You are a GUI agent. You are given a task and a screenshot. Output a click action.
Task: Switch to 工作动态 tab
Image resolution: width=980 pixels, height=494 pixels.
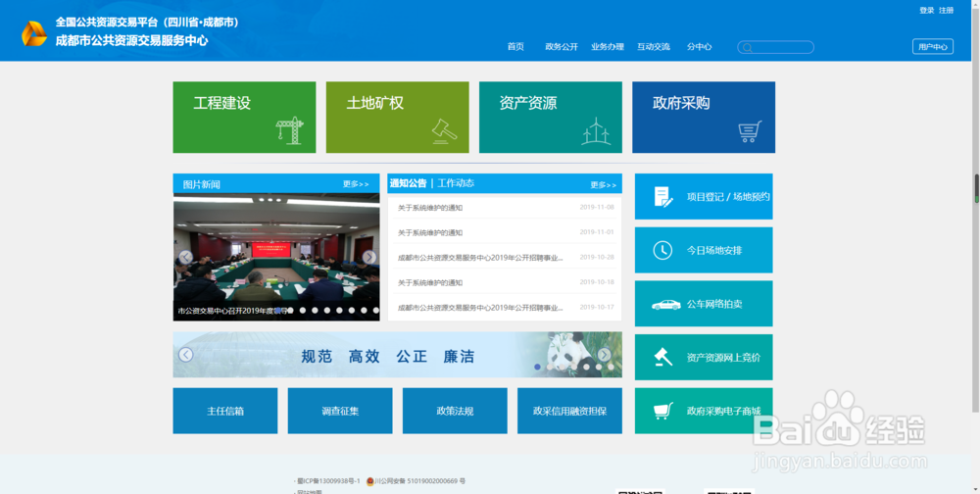pos(456,183)
